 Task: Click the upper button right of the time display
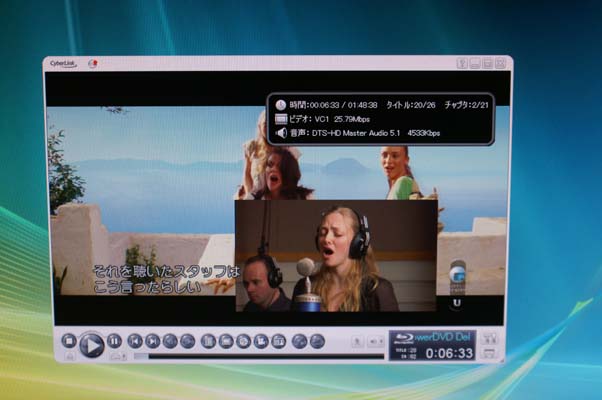[490, 339]
